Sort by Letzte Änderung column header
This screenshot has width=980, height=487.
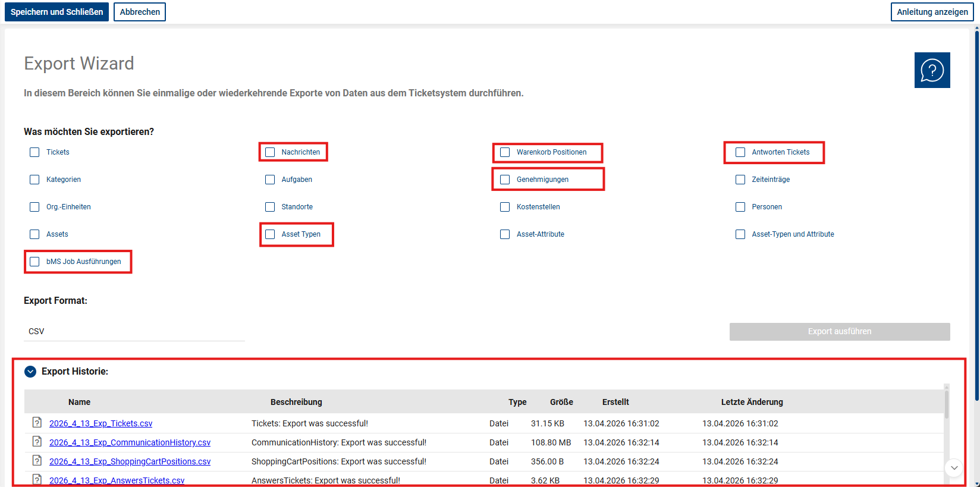point(752,402)
